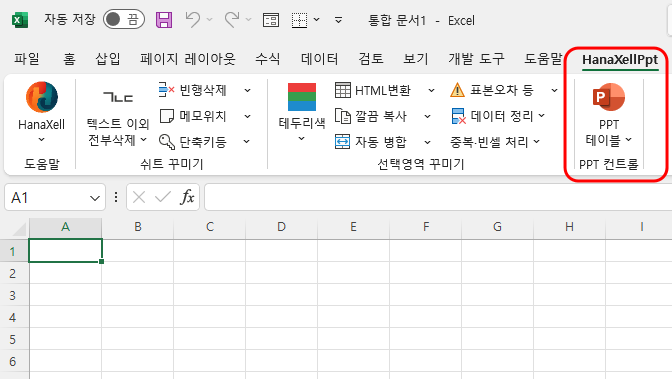Open Customize Quick Access Toolbar arrow
The width and height of the screenshot is (672, 379).
pyautogui.click(x=339, y=20)
